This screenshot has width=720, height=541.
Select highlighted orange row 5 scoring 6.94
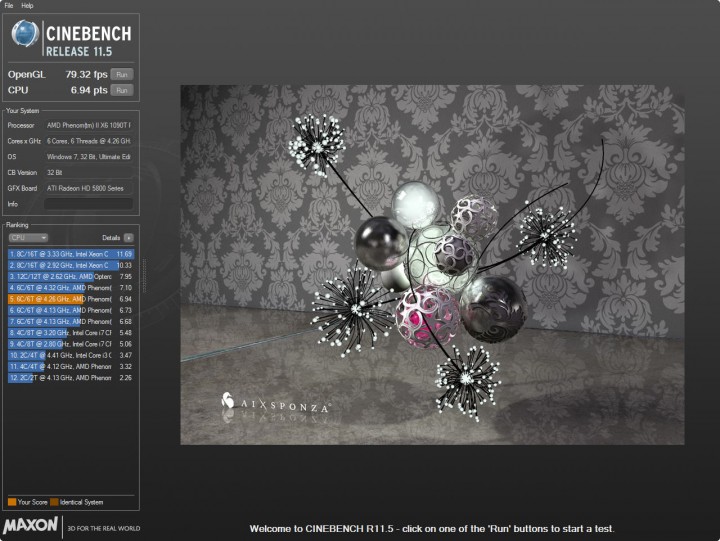[x=71, y=299]
